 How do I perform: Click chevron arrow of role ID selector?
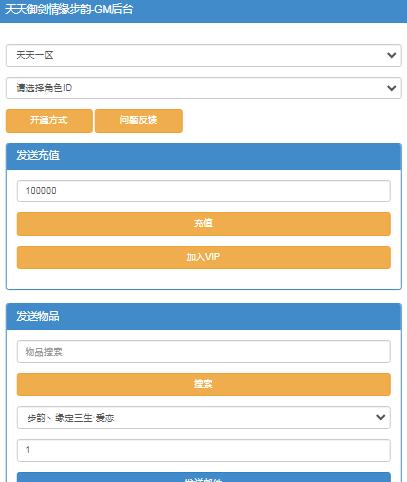click(392, 88)
